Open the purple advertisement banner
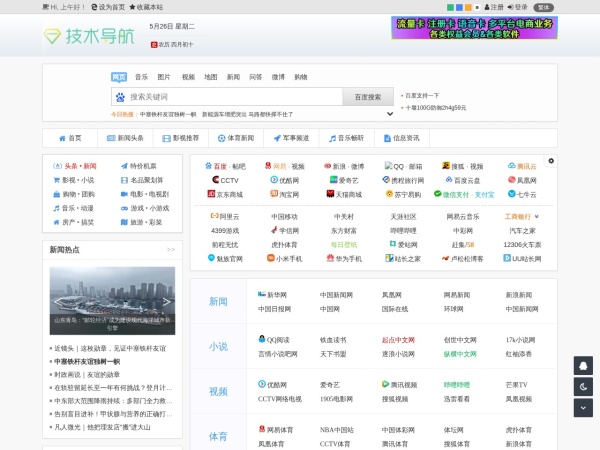 [x=474, y=28]
